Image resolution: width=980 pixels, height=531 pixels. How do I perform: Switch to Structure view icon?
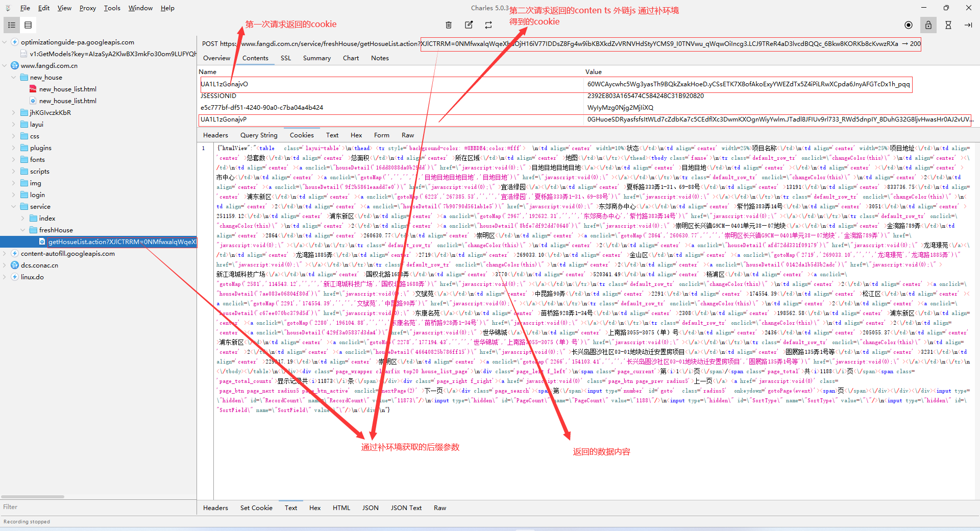coord(12,25)
